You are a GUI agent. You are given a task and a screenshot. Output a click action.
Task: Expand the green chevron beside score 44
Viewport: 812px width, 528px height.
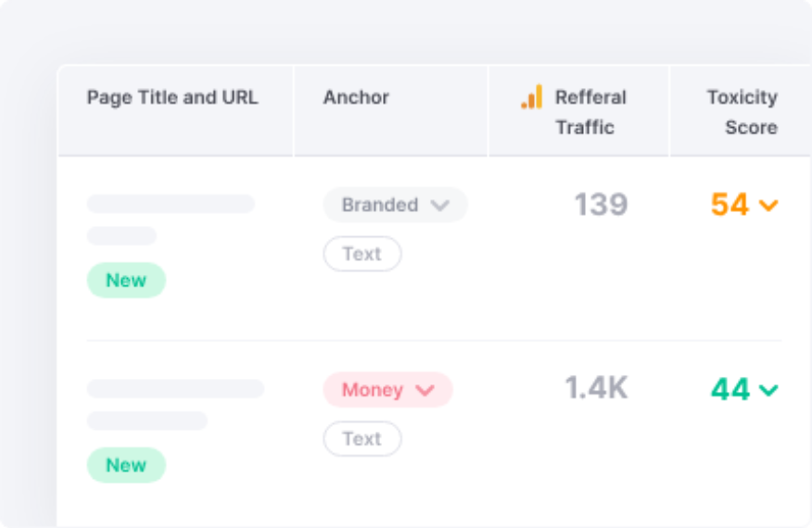[x=768, y=390]
